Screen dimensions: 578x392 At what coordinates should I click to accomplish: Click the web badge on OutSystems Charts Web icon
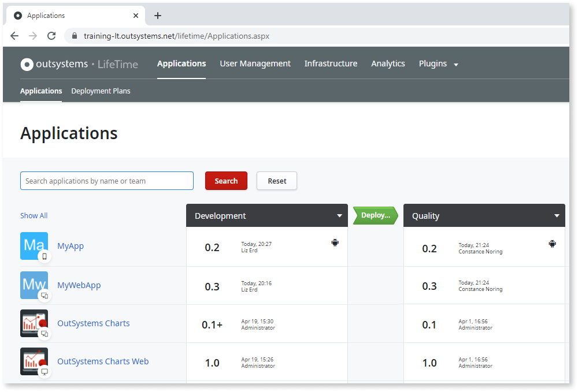45,372
